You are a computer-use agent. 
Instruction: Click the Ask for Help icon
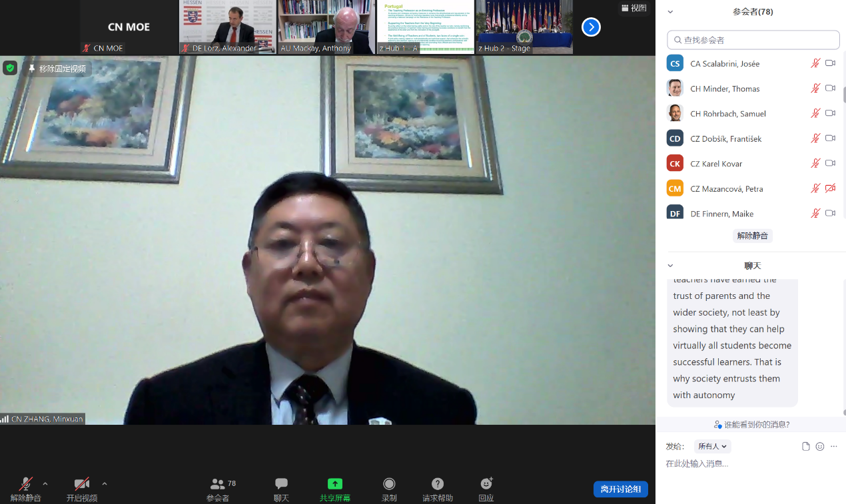tap(437, 484)
